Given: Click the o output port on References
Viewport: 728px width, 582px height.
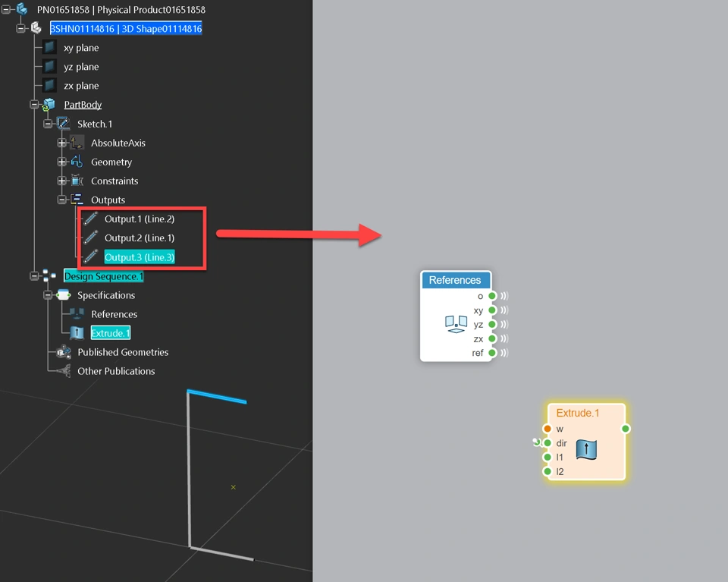Looking at the screenshot, I should pos(492,296).
